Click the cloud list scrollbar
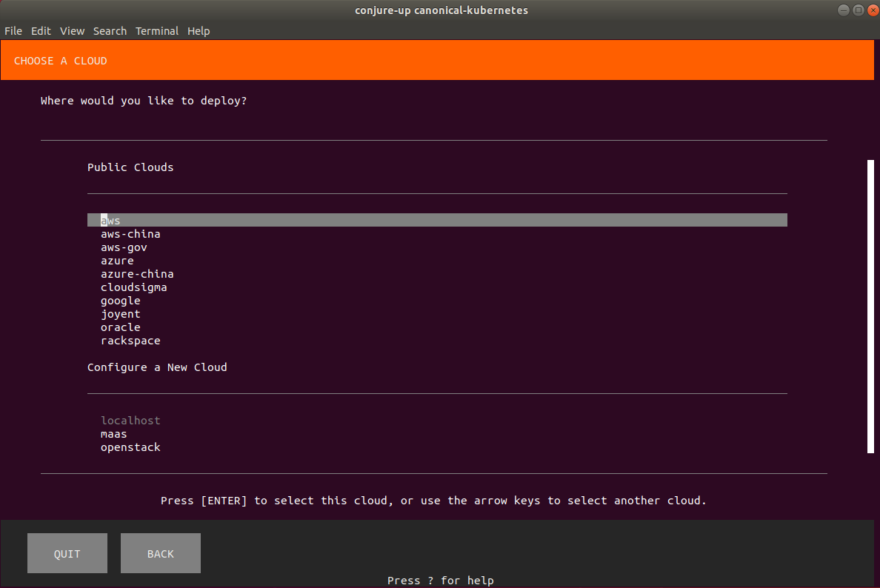The image size is (880, 588). tap(870, 307)
